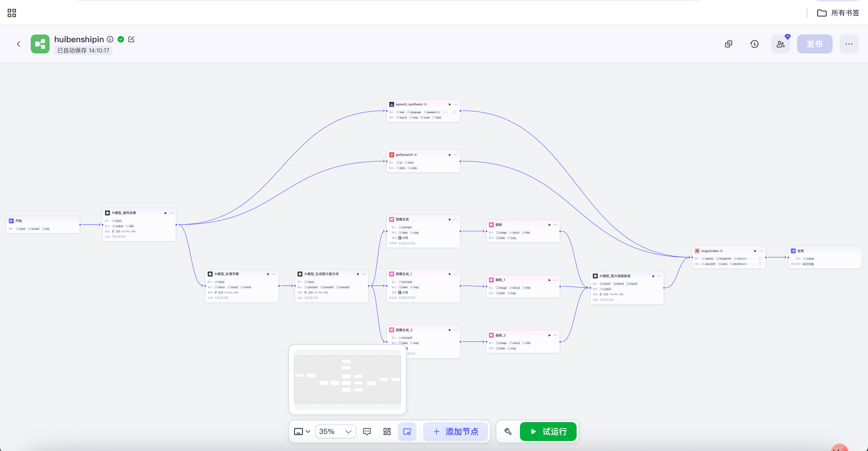
Task: Click the green 试运行 test run button
Action: click(x=548, y=432)
